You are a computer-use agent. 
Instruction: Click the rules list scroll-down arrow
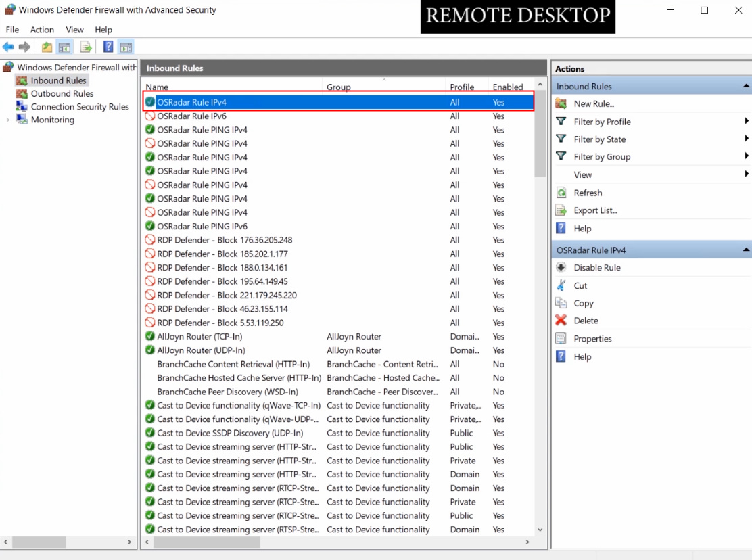540,530
